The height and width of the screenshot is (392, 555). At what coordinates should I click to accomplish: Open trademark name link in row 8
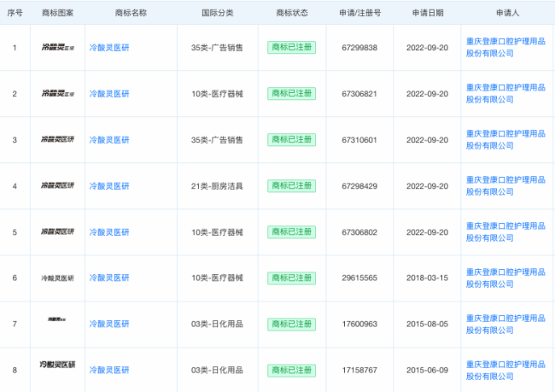tap(109, 370)
